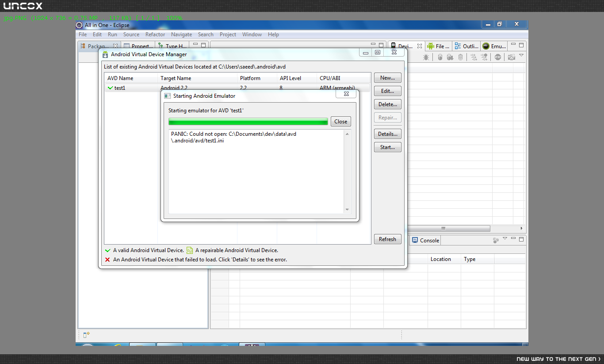The width and height of the screenshot is (604, 364).
Task: Click the Platform column header
Action: pos(257,78)
